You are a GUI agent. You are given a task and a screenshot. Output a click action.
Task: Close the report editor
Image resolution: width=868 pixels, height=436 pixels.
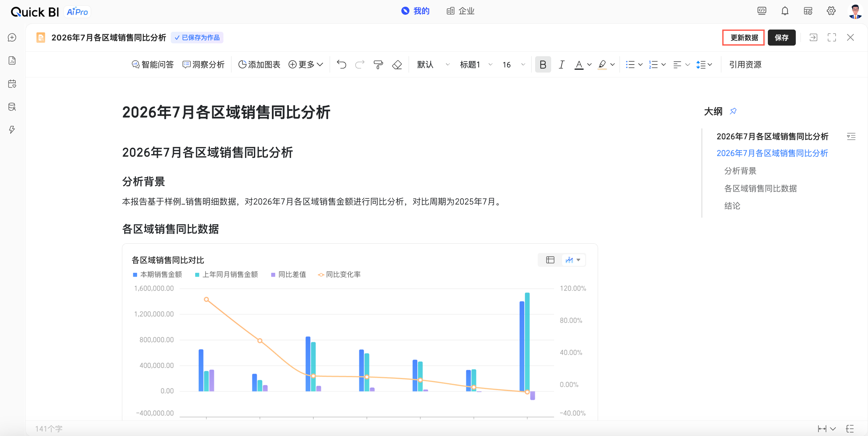pyautogui.click(x=850, y=37)
